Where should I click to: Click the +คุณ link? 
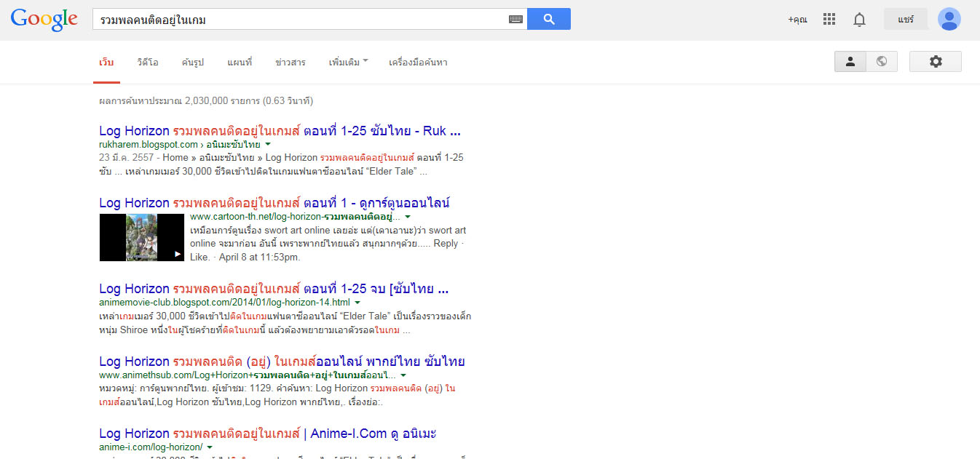coord(797,20)
